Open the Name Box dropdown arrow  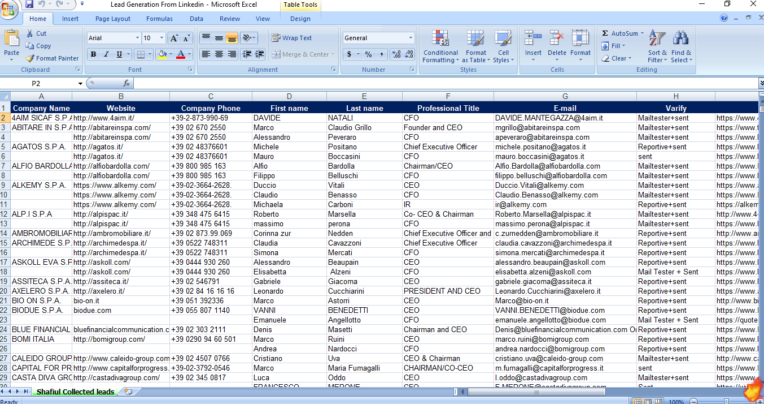tap(80, 84)
